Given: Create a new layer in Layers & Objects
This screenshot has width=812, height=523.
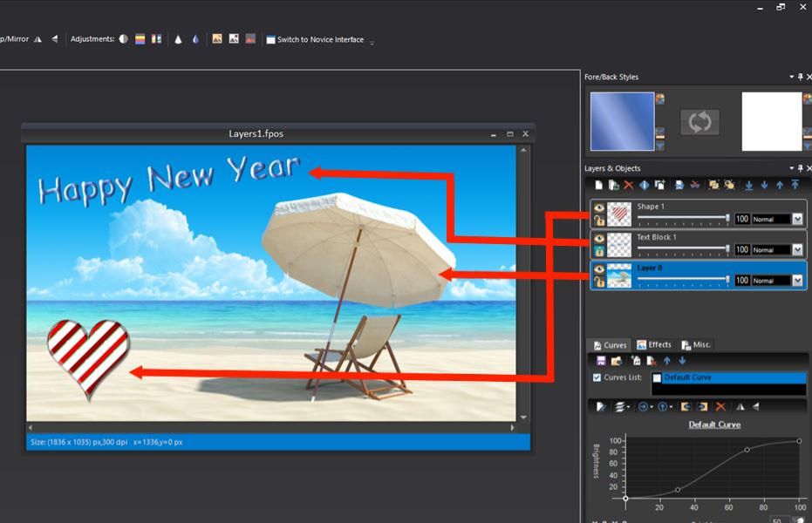Looking at the screenshot, I should pyautogui.click(x=599, y=185).
